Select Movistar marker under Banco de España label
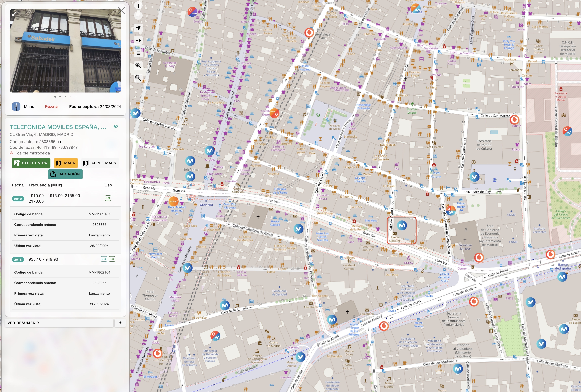The image size is (581, 392). (562, 277)
